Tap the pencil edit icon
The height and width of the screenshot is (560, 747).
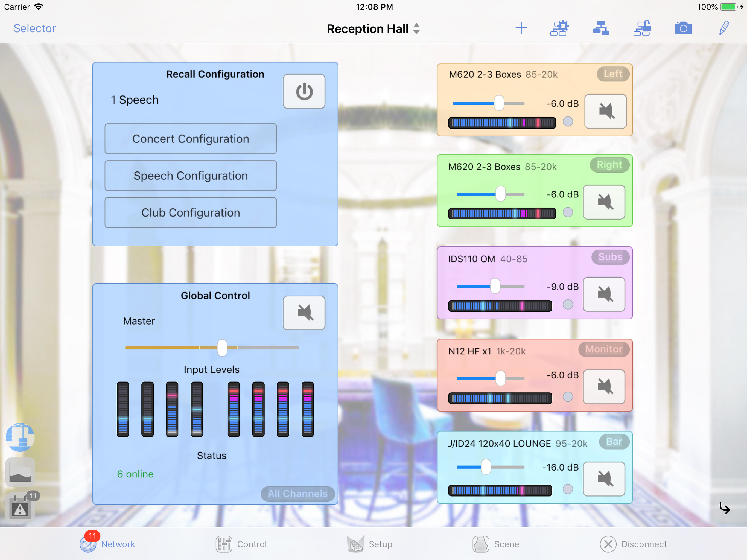724,28
